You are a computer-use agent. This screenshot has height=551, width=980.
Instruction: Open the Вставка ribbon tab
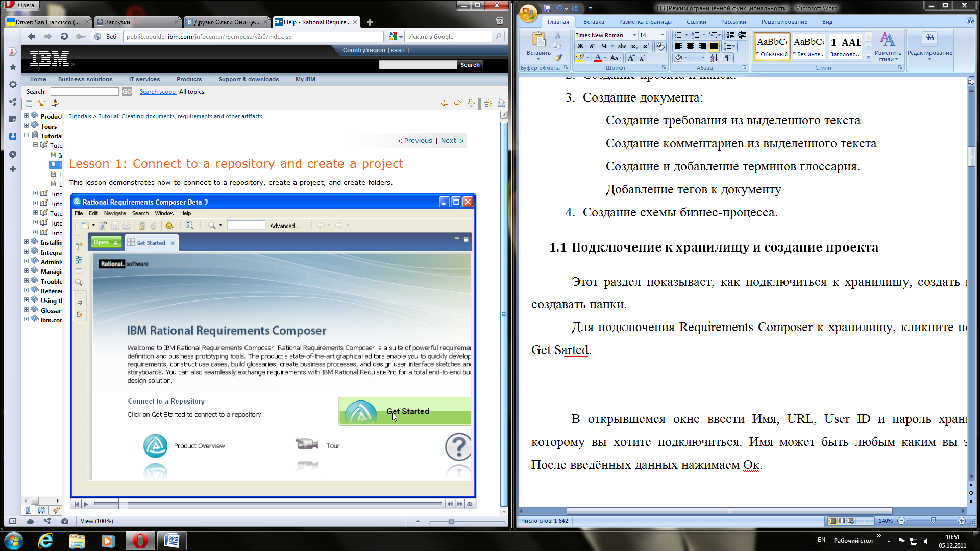pos(594,22)
